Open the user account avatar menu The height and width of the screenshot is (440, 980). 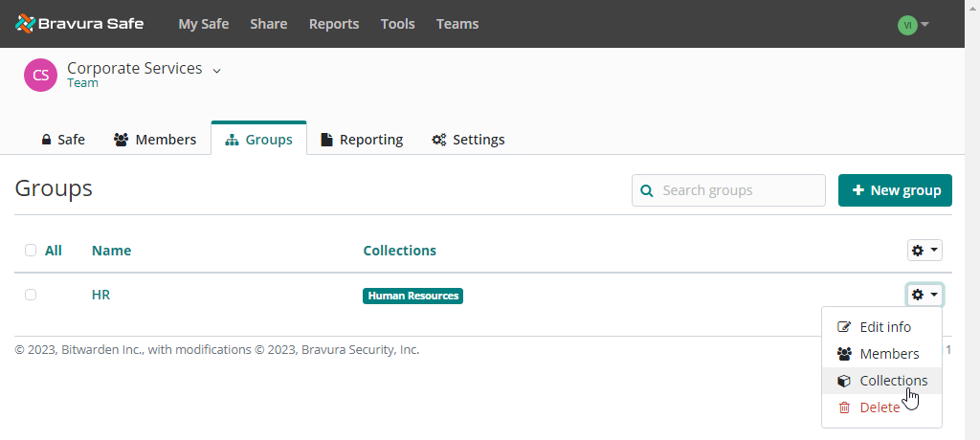click(913, 25)
